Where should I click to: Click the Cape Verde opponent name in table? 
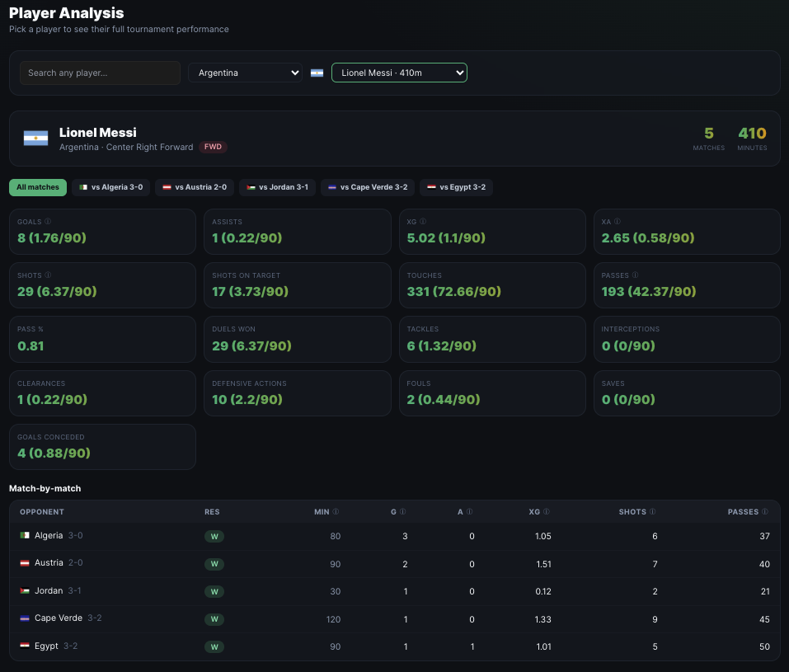click(x=59, y=618)
